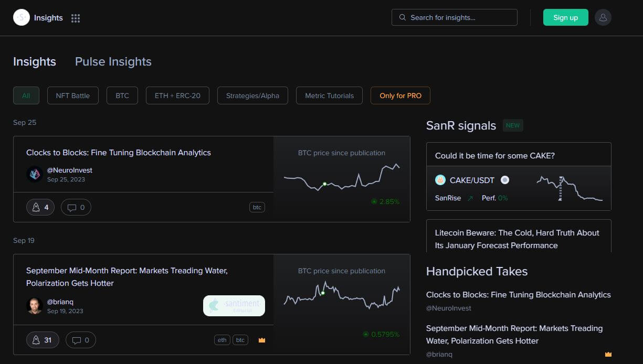Click the SanRise label
Image resolution: width=643 pixels, height=364 pixels.
point(448,198)
